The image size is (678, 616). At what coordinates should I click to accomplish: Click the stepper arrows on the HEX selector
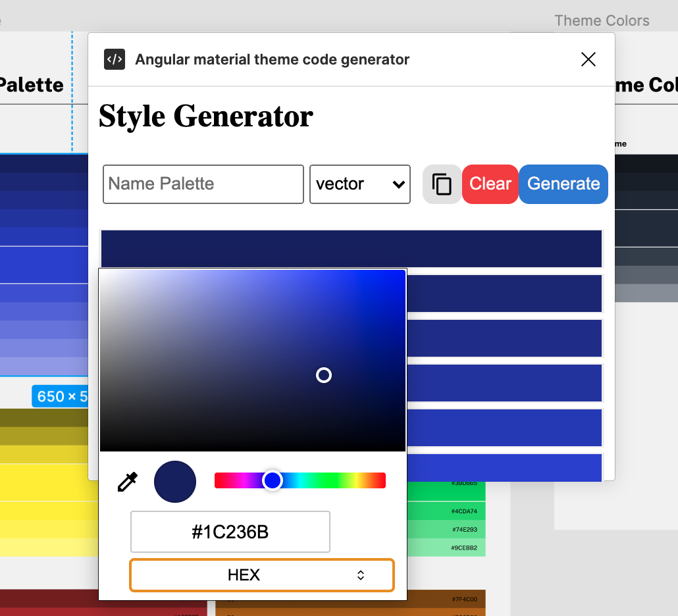click(361, 575)
